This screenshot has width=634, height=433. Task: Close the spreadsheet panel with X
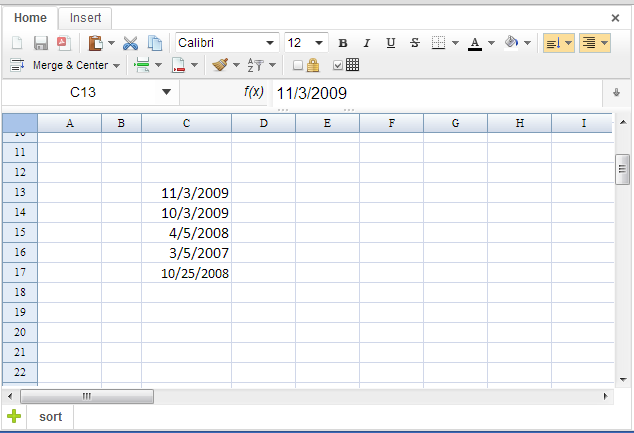[615, 18]
